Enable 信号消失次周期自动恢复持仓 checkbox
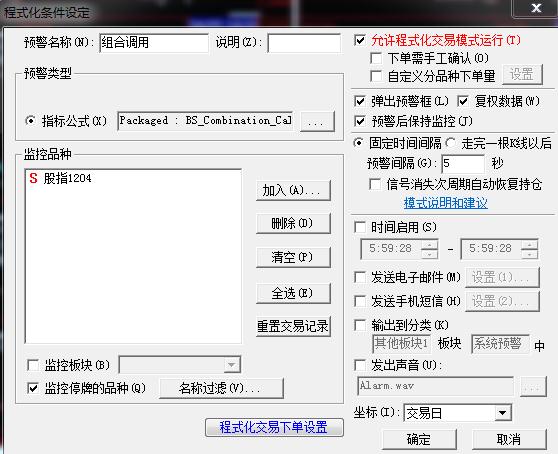This screenshot has height=454, width=558. [x=375, y=184]
